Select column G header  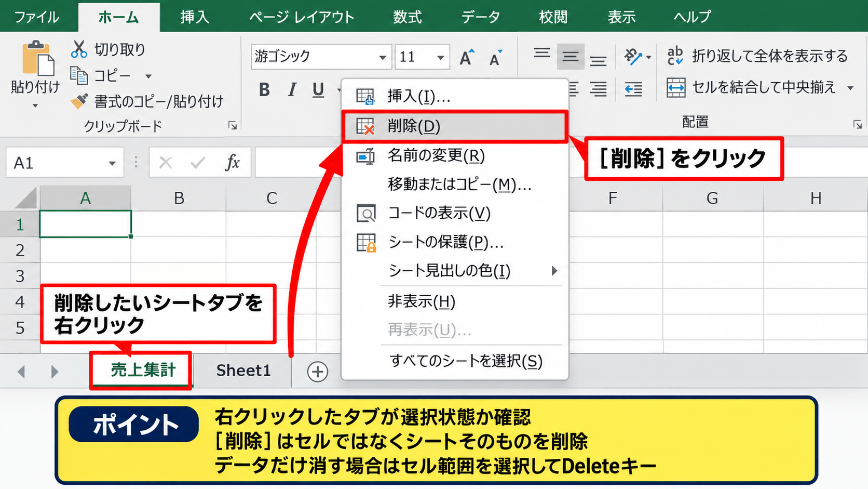[713, 198]
